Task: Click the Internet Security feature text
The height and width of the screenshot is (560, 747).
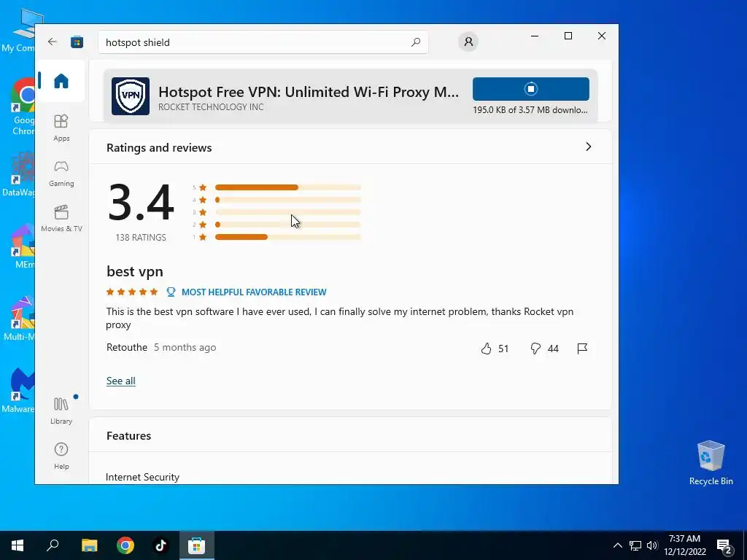Action: tap(142, 477)
